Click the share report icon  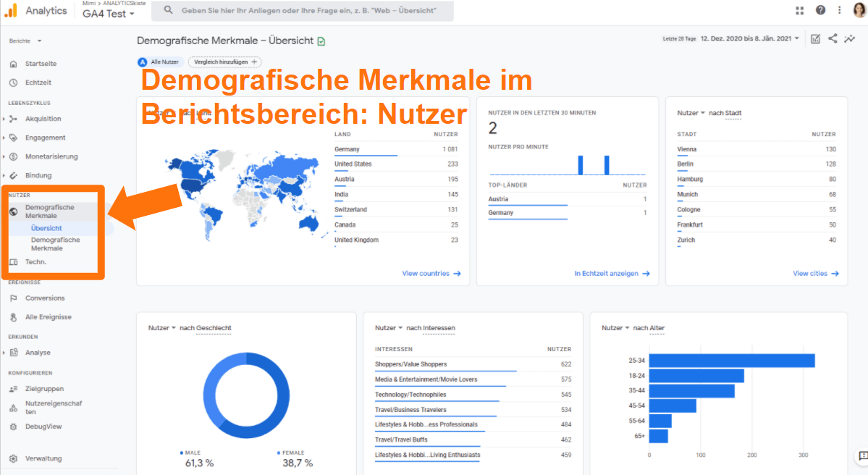pyautogui.click(x=832, y=38)
